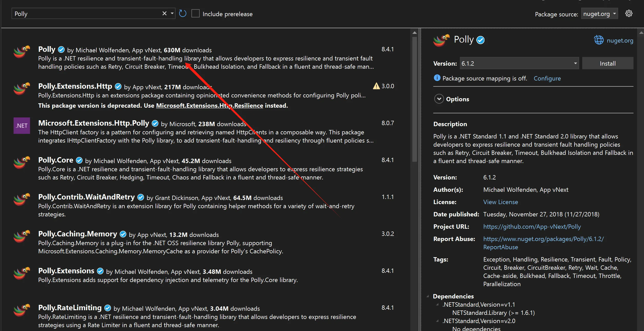Open the View License link
644x331 pixels.
[500, 202]
